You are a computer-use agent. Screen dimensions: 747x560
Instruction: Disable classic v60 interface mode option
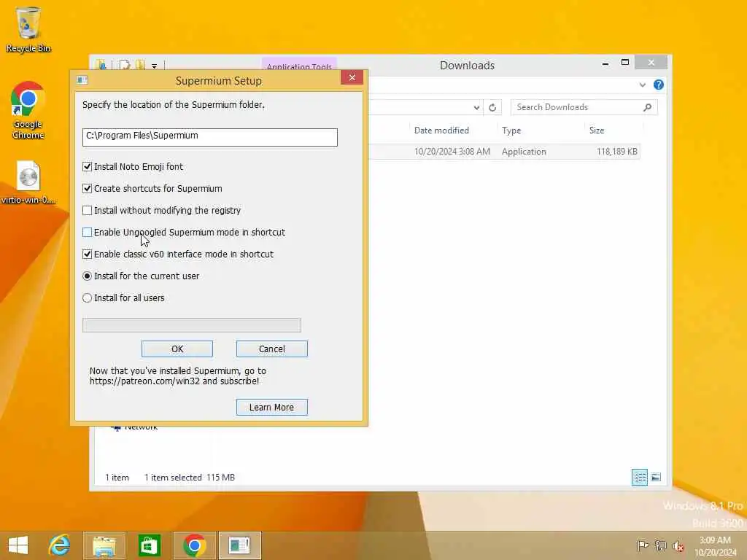88,254
